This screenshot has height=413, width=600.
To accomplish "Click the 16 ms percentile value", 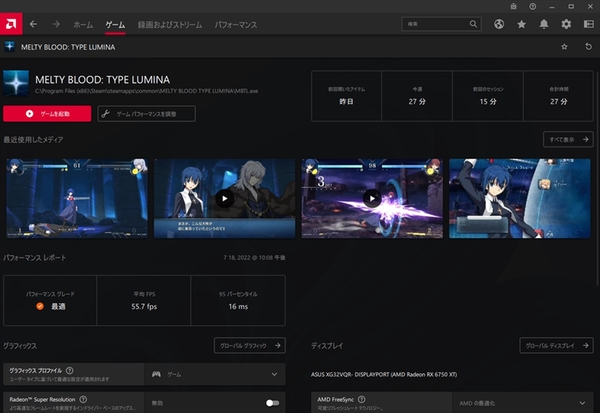I will 238,306.
